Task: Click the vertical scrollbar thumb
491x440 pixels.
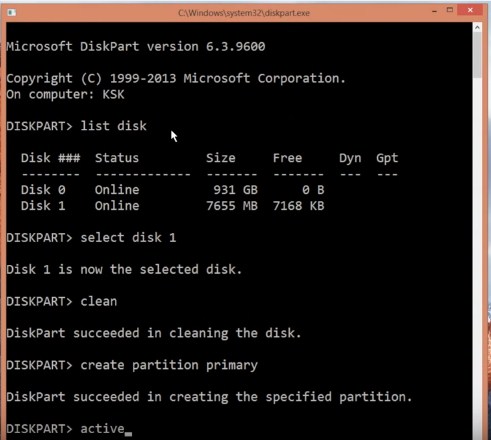Action: (x=477, y=55)
